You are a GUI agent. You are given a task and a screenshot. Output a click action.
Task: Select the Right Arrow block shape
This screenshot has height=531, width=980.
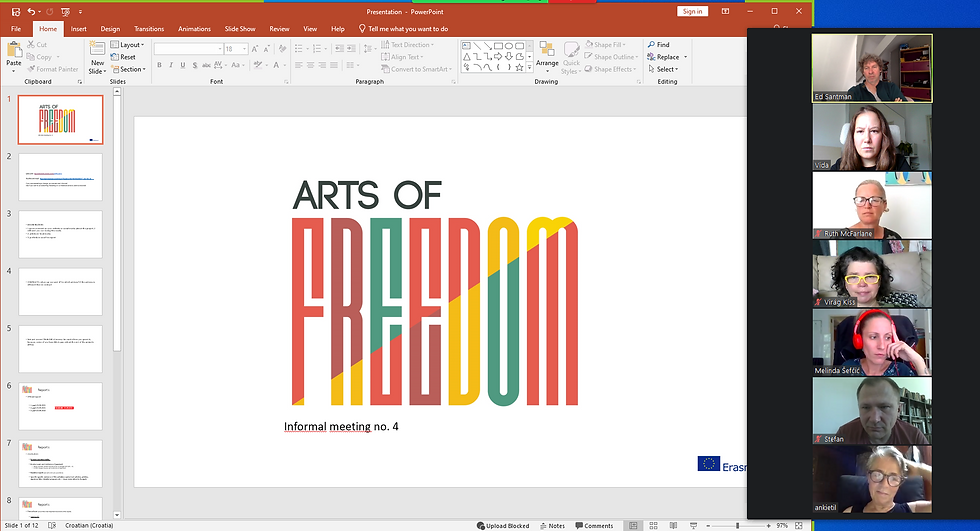pyautogui.click(x=498, y=56)
